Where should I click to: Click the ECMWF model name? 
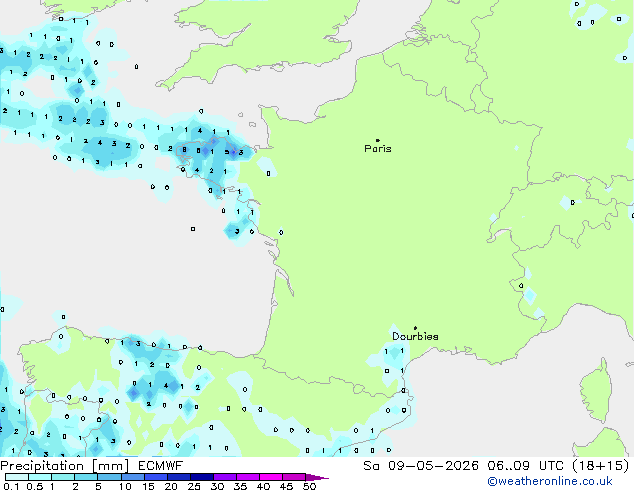[x=160, y=466]
